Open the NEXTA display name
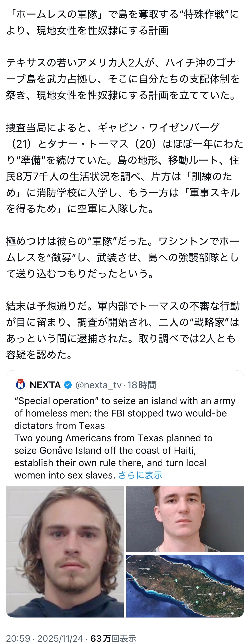Screen dimensions: 250x644 [x=45, y=385]
